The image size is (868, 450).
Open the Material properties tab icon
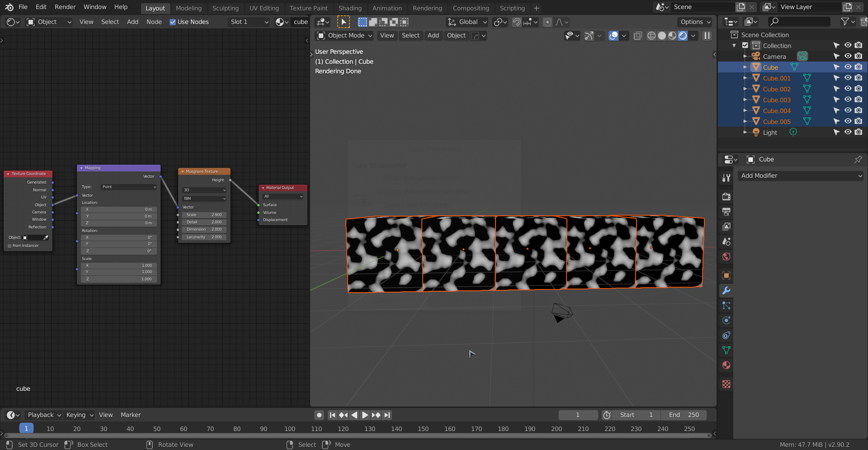[x=726, y=365]
